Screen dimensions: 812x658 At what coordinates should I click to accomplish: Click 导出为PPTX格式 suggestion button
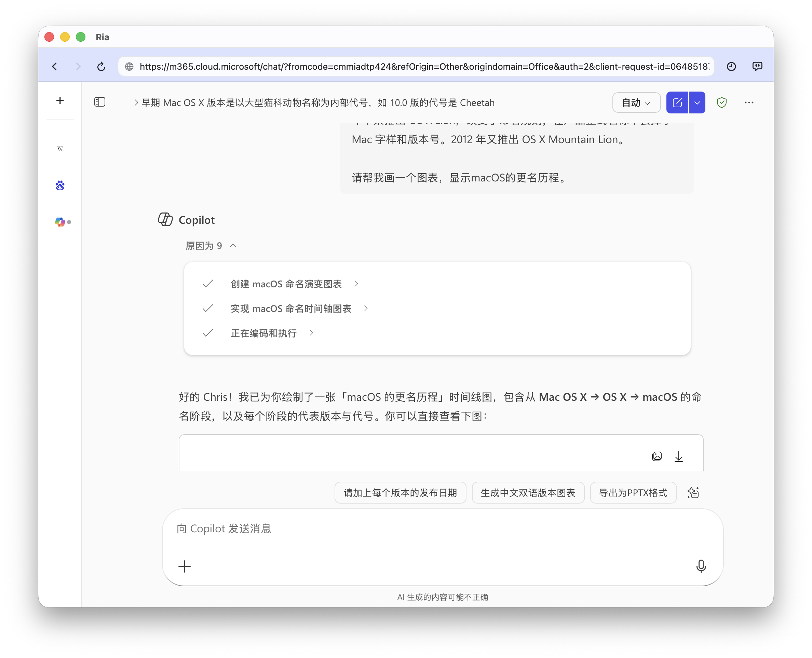coord(633,493)
